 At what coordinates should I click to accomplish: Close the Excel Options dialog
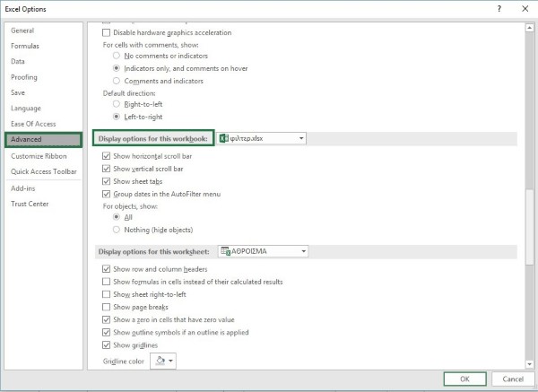pos(525,9)
